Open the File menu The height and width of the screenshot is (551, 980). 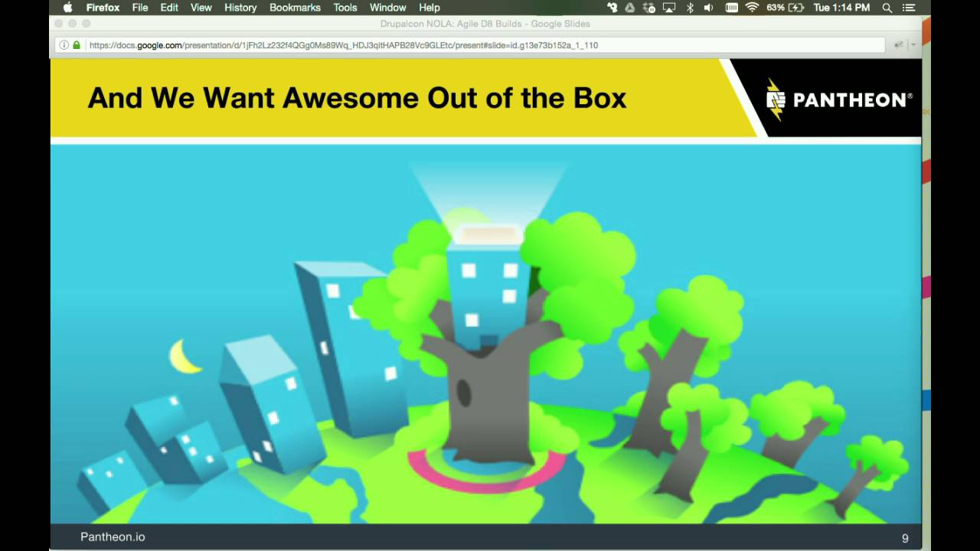(x=140, y=8)
